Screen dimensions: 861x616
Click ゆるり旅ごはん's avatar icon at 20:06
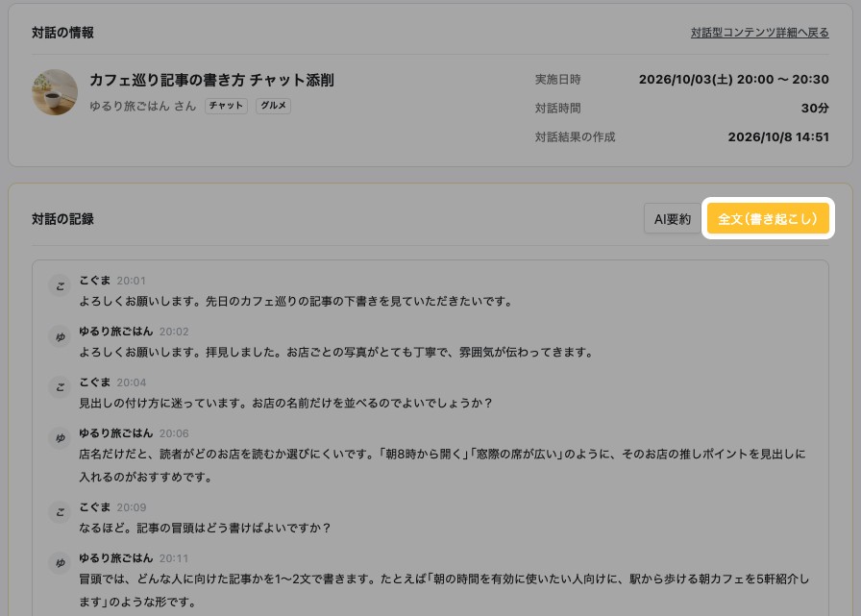point(60,438)
